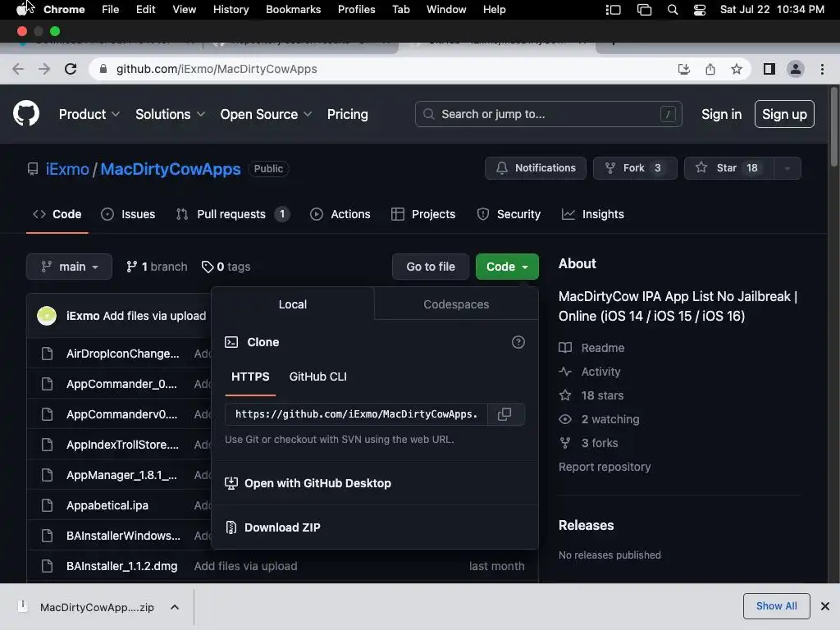The image size is (840, 630).
Task: Open the Actions tab
Action: coord(340,214)
